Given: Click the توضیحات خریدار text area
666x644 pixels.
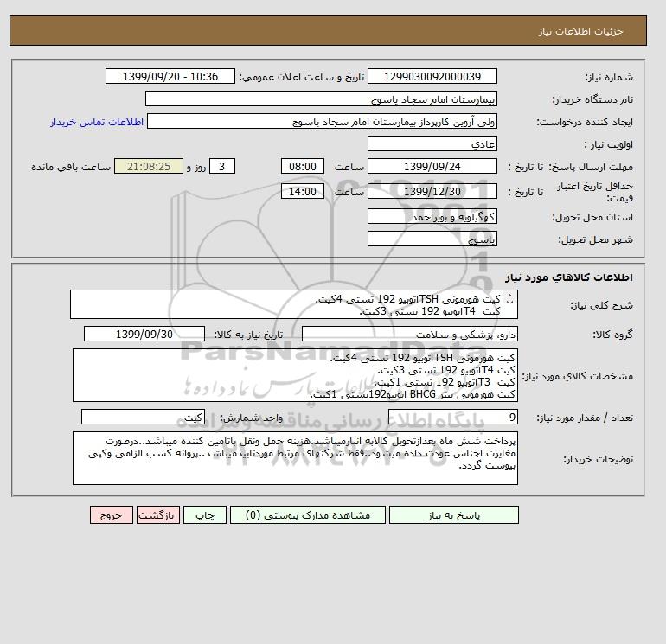Looking at the screenshot, I should (295, 458).
